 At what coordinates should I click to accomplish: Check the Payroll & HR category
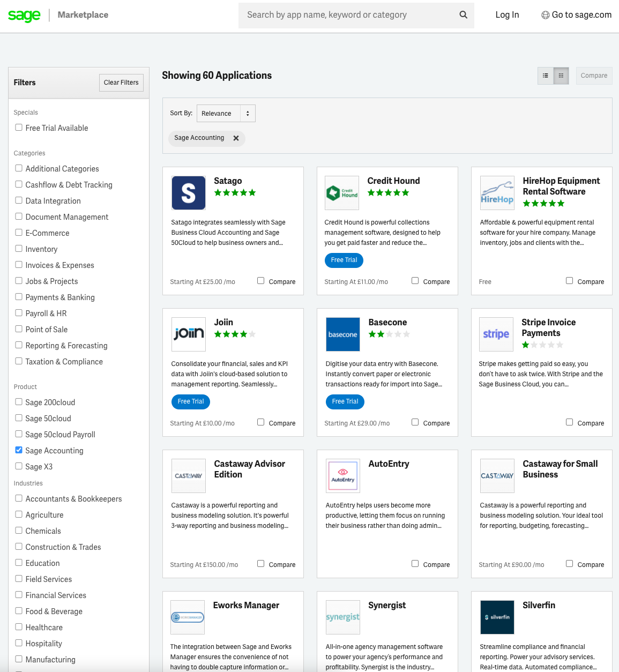pyautogui.click(x=19, y=313)
